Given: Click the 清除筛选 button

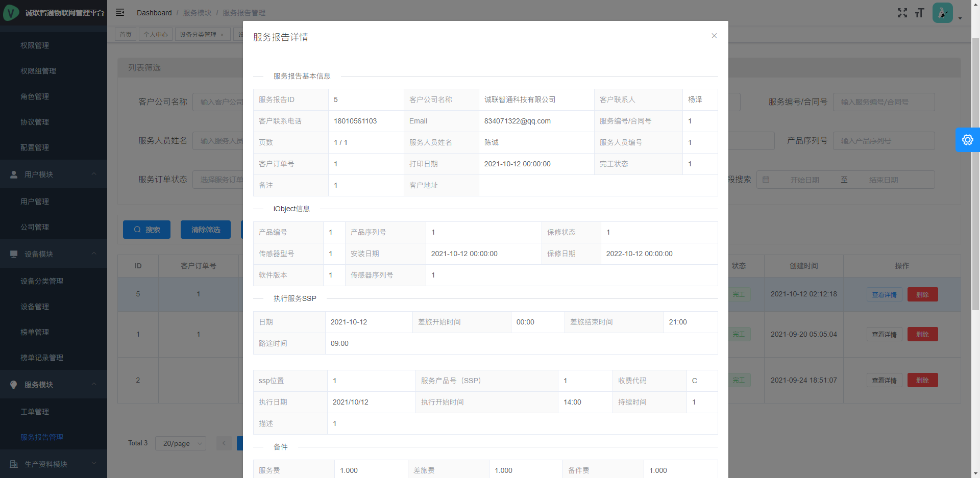Looking at the screenshot, I should (206, 230).
